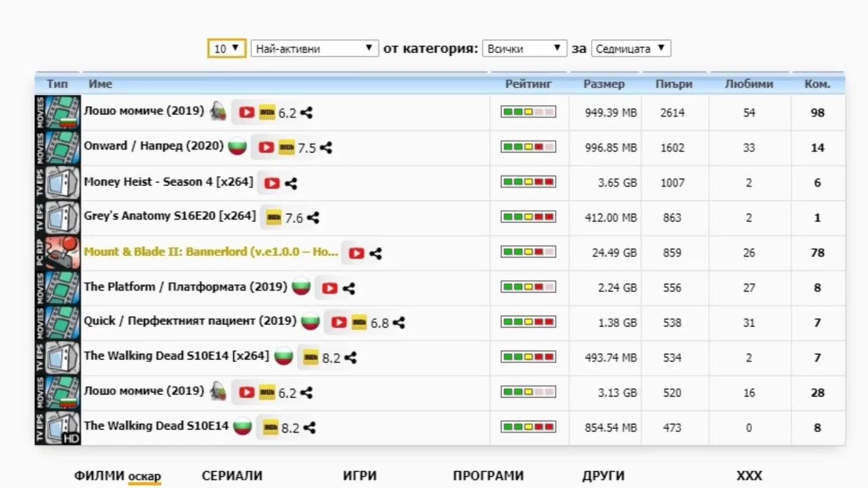Share the Mount & Blade II: Bannerlord torrent
Screen dimensions: 868x488
376,253
